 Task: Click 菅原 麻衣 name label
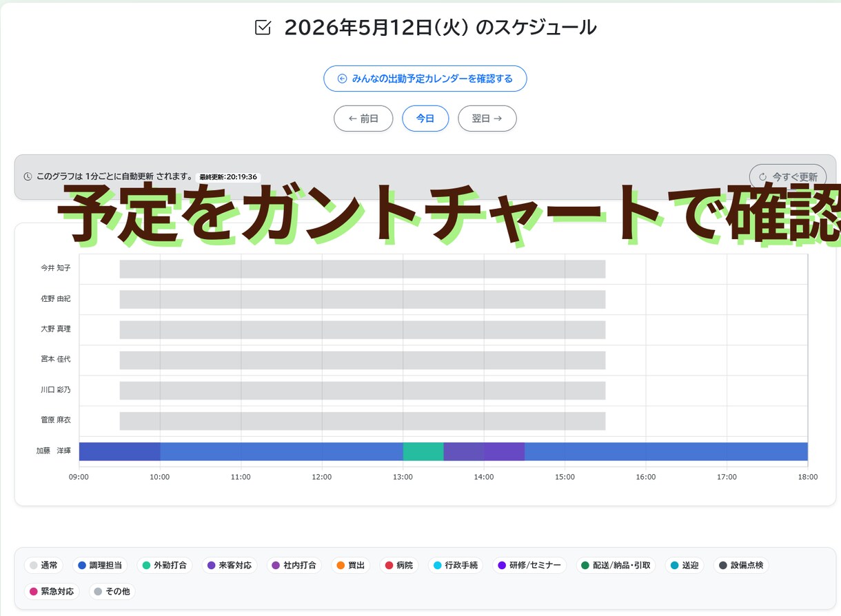pos(55,420)
